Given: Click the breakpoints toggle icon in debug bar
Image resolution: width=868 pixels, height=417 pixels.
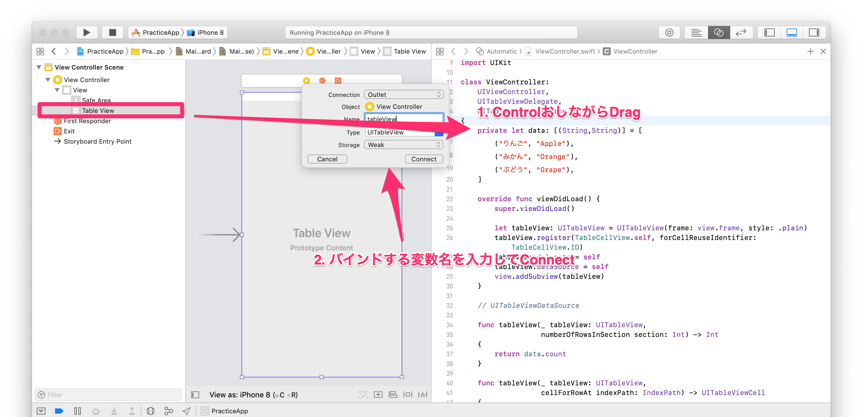Looking at the screenshot, I should [59, 411].
